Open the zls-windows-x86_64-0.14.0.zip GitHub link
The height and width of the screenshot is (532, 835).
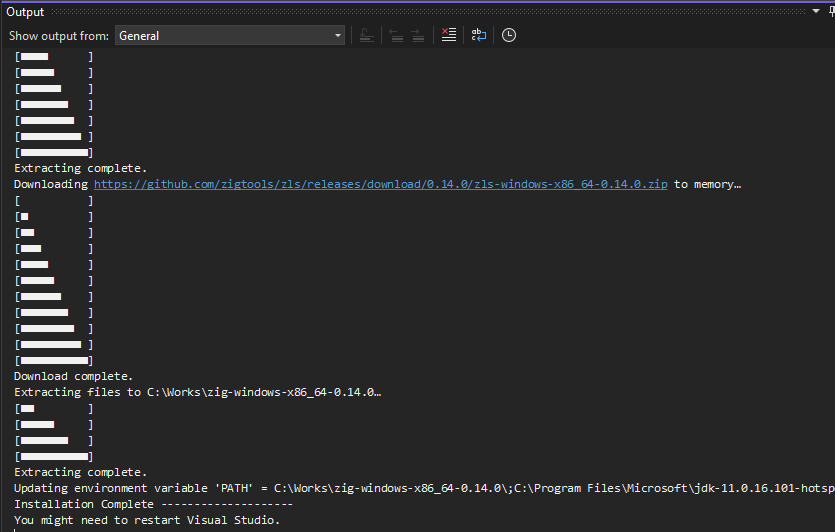point(380,184)
